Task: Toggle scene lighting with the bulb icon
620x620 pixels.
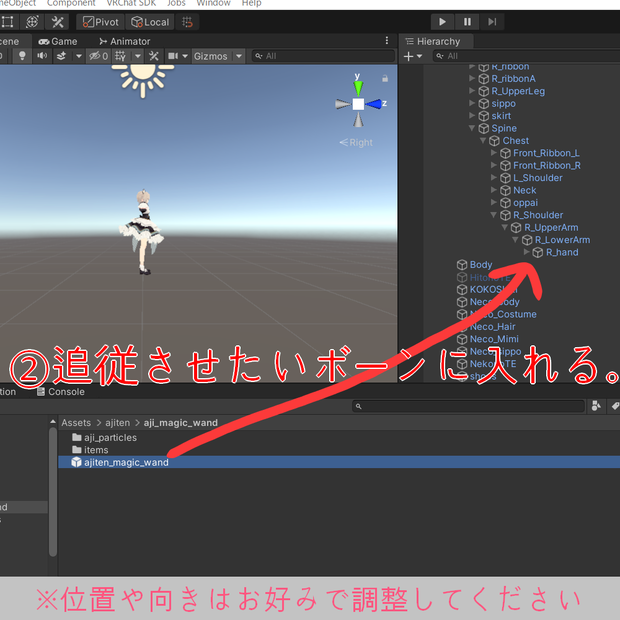Action: pyautogui.click(x=22, y=56)
